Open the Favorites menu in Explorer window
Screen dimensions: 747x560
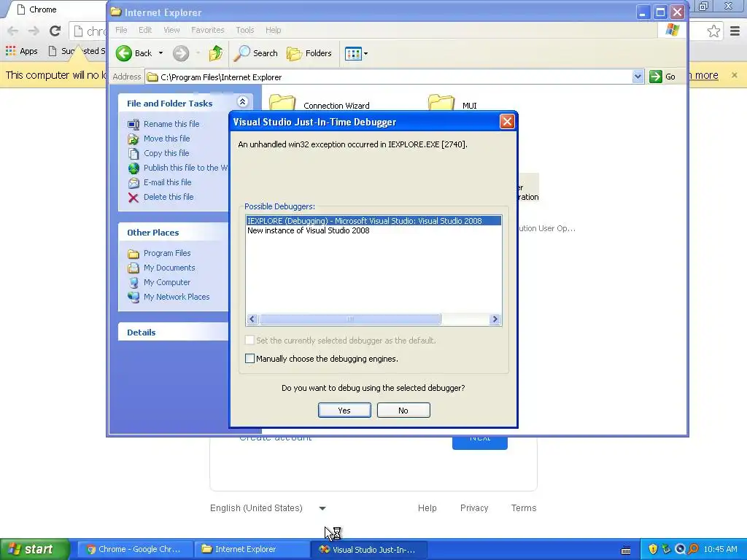[208, 30]
